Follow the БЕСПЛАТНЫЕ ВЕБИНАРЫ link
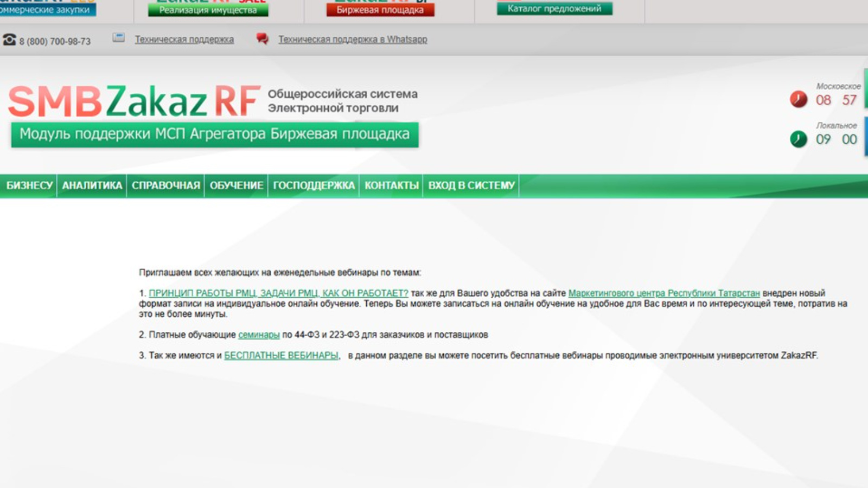This screenshot has width=868, height=488. [281, 356]
